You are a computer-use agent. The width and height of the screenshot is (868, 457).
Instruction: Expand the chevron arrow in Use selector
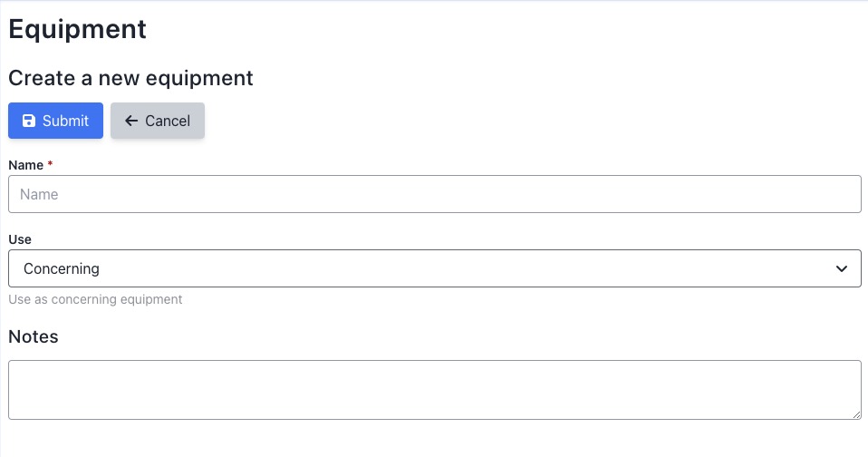[x=842, y=268]
